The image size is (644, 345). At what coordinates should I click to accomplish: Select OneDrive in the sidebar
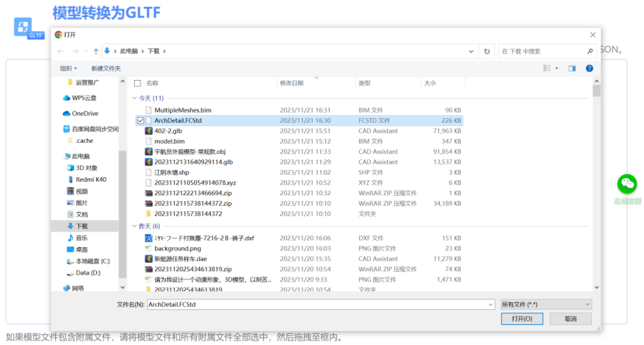(x=81, y=113)
